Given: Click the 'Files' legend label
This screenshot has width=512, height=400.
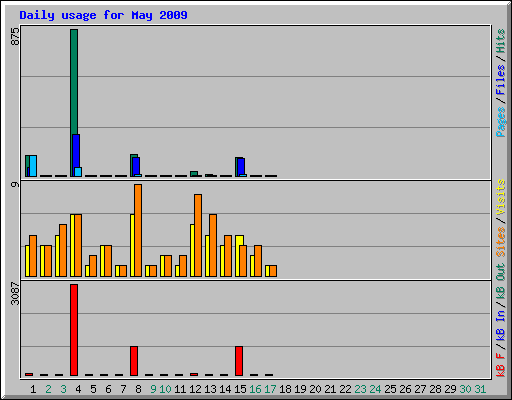Looking at the screenshot, I should coord(500,80).
